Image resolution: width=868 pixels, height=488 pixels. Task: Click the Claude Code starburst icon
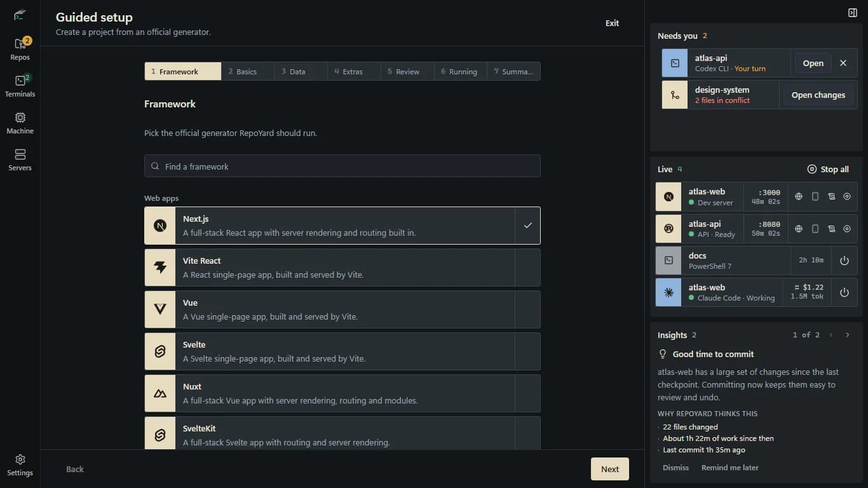click(668, 292)
